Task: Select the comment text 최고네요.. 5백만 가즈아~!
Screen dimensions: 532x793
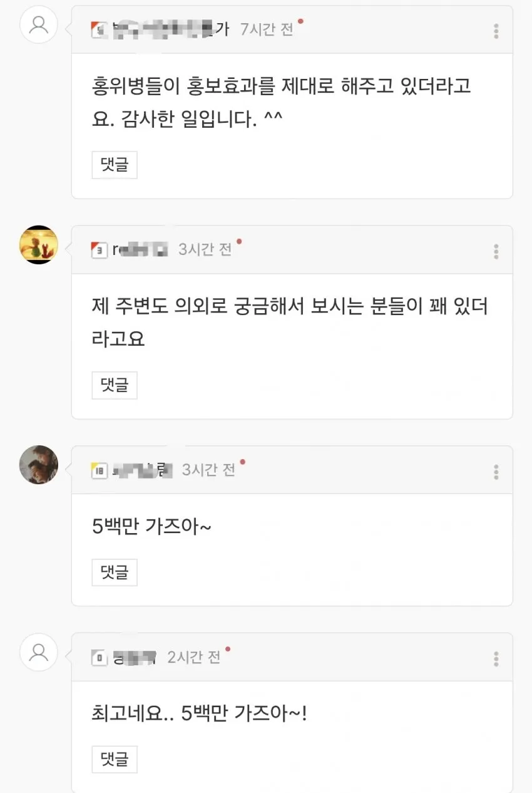Action: pyautogui.click(x=200, y=713)
